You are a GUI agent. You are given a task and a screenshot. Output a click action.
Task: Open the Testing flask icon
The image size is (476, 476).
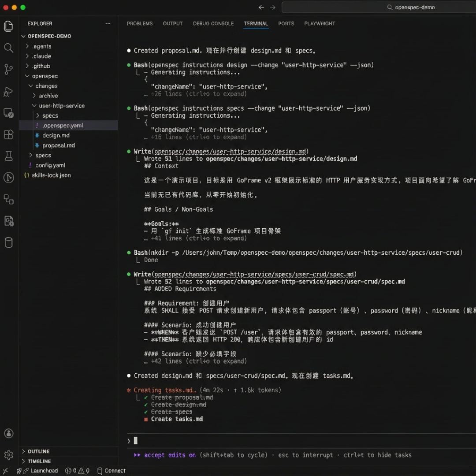coord(8,156)
